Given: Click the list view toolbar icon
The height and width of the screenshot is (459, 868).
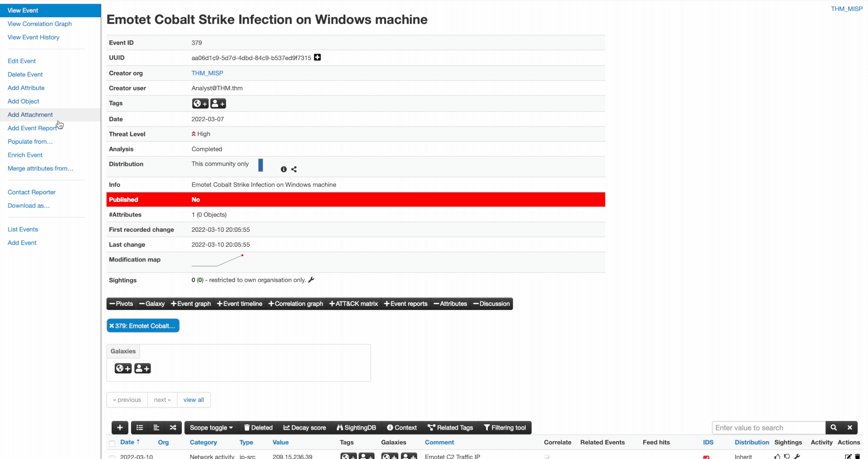Looking at the screenshot, I should point(140,427).
